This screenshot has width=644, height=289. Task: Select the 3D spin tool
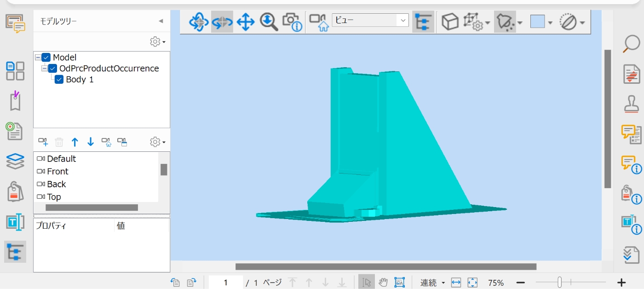[x=222, y=22]
